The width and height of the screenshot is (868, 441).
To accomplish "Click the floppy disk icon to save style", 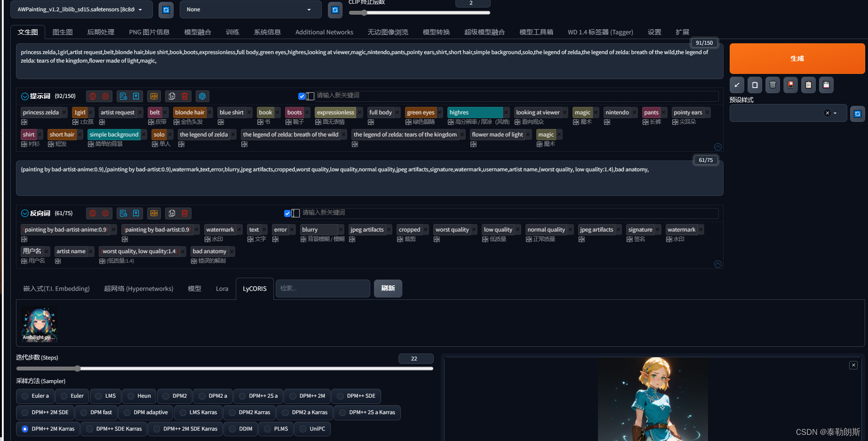I will click(x=826, y=85).
